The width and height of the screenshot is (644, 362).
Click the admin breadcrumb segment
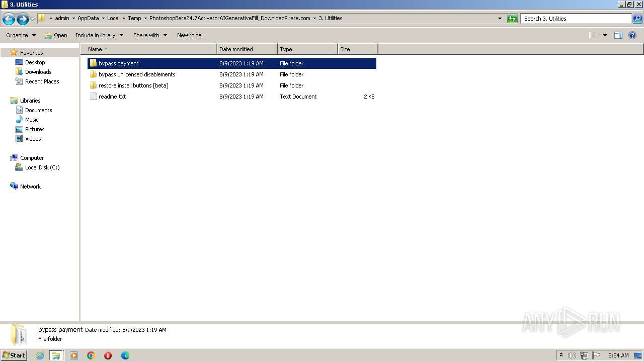pyautogui.click(x=62, y=18)
